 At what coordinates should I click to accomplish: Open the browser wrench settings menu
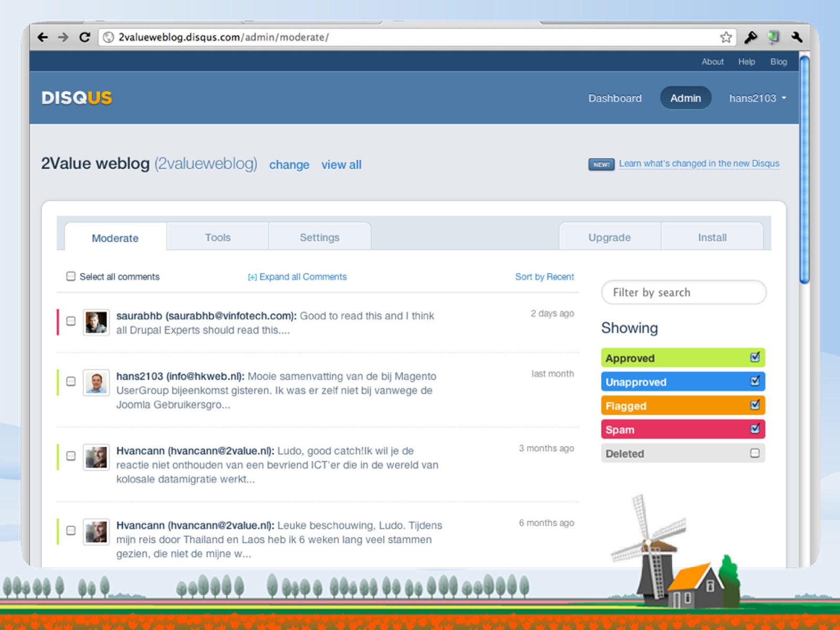click(x=797, y=37)
